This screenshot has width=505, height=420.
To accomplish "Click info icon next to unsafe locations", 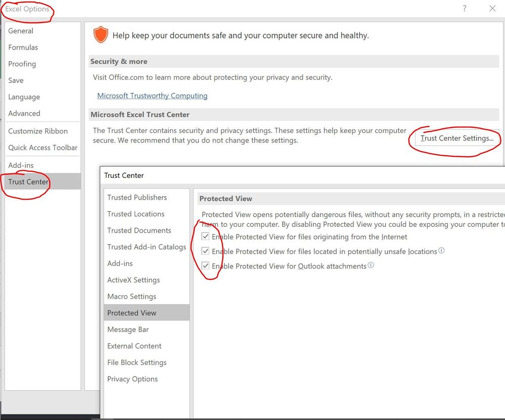I will [x=441, y=250].
